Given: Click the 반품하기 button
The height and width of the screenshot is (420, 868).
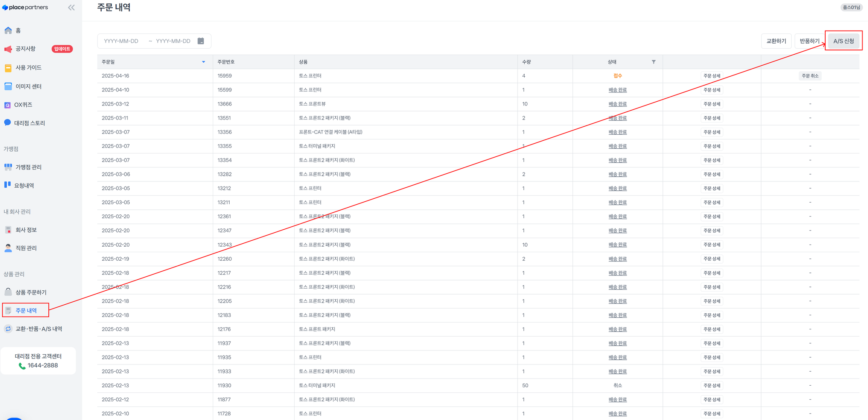Looking at the screenshot, I should 810,41.
